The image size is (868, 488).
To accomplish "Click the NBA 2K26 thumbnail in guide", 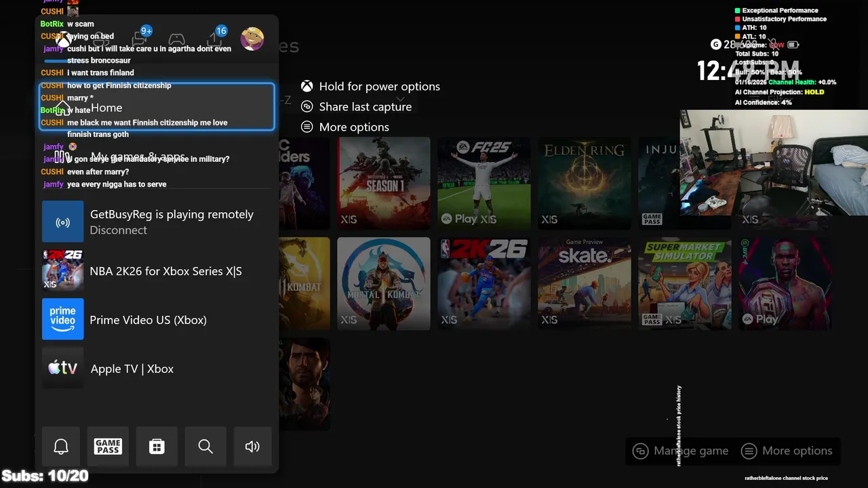I will pos(62,270).
